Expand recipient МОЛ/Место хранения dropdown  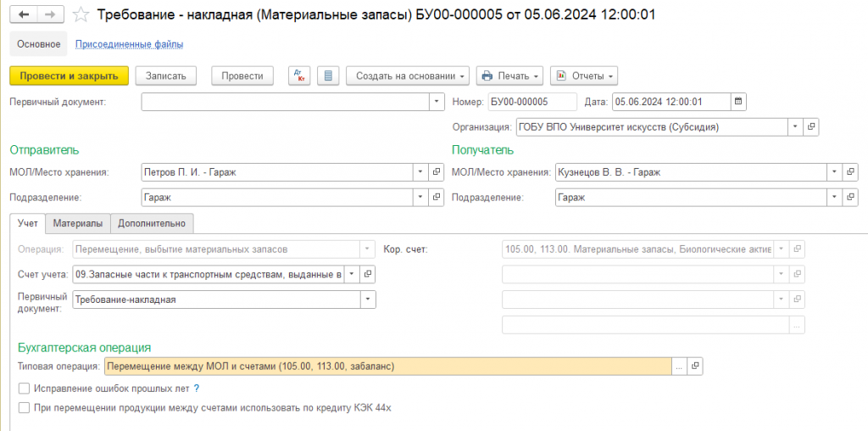[835, 172]
